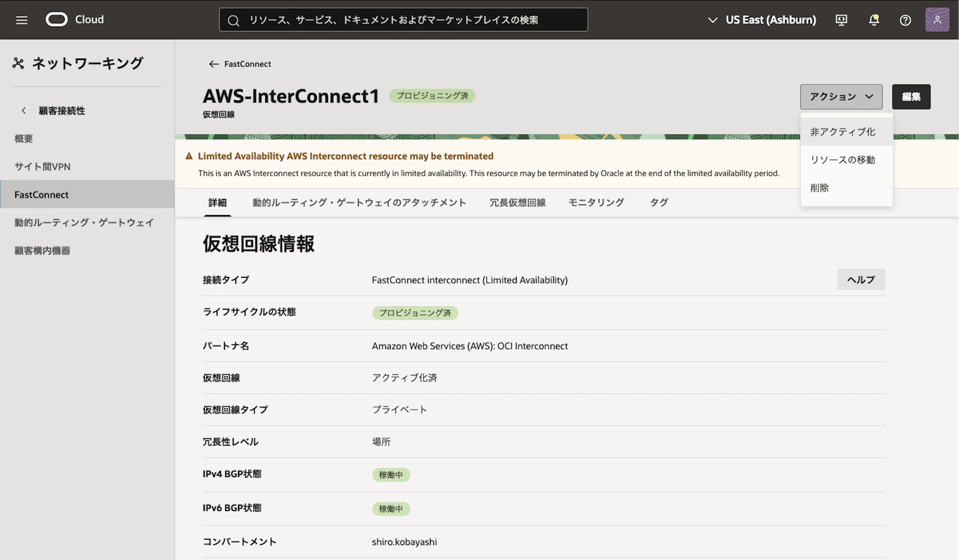
Task: Click the IPv6 BGP状態 稼働中 badge
Action: 391,509
